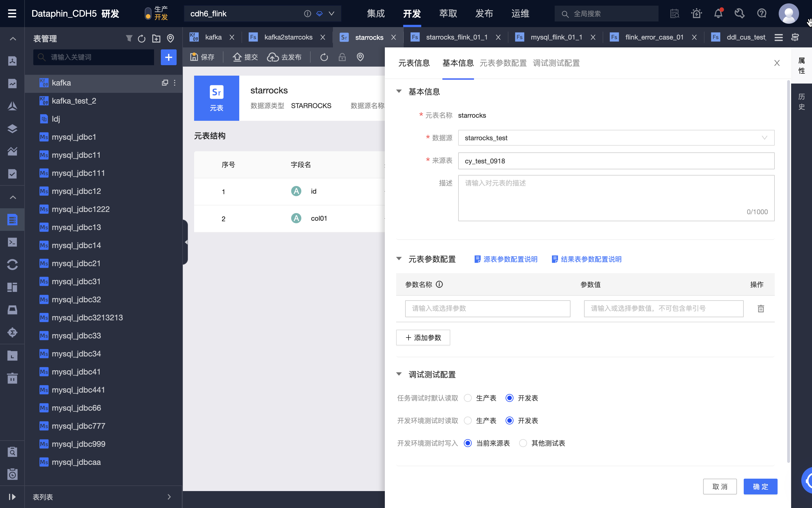Image resolution: width=812 pixels, height=508 pixels.
Task: Click the go-to-publish cloud upload icon
Action: pyautogui.click(x=272, y=57)
